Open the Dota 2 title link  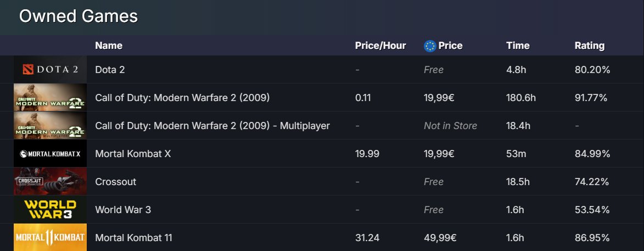pyautogui.click(x=110, y=70)
